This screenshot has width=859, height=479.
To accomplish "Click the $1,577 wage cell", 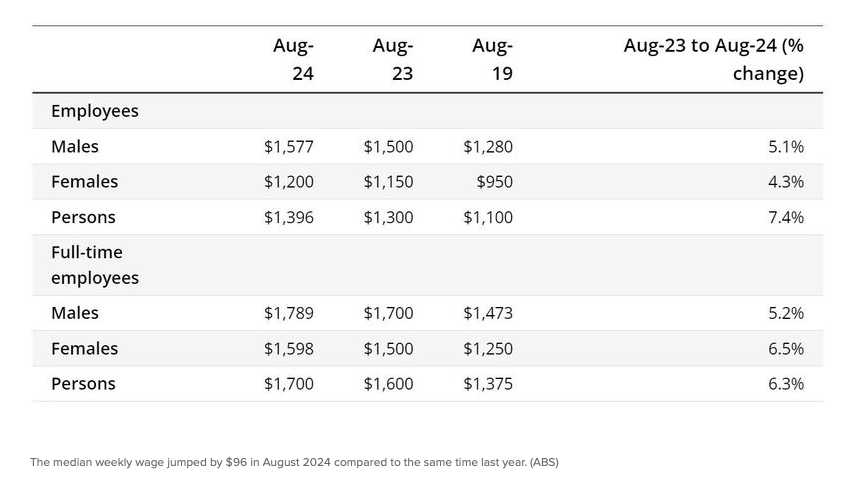I will click(289, 147).
